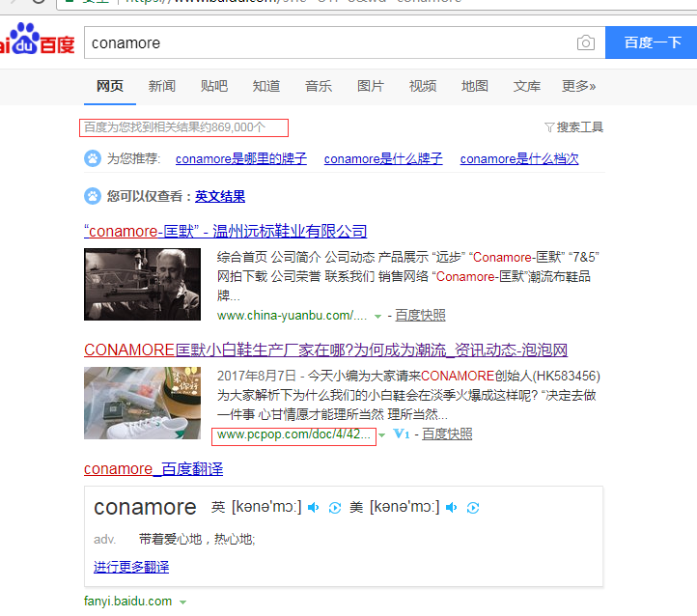697x616 pixels.
Task: Open www.china-yuanbu.com URL link
Action: (x=292, y=316)
